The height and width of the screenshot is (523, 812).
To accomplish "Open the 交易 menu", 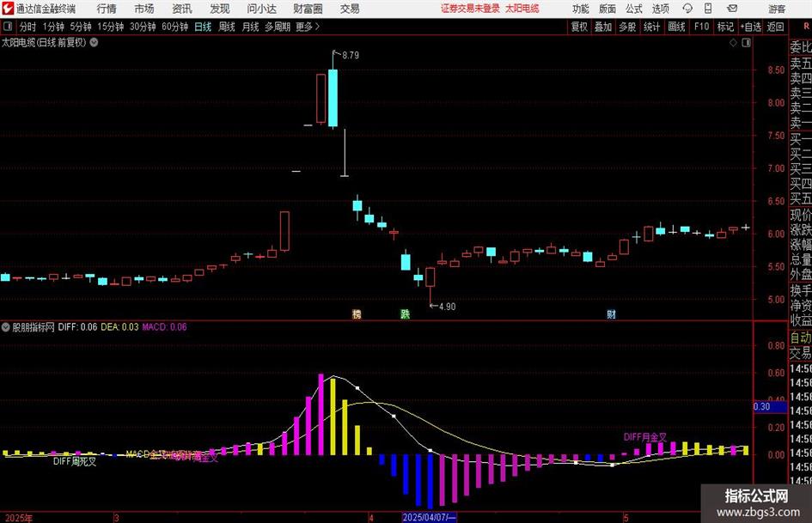I will point(350,9).
